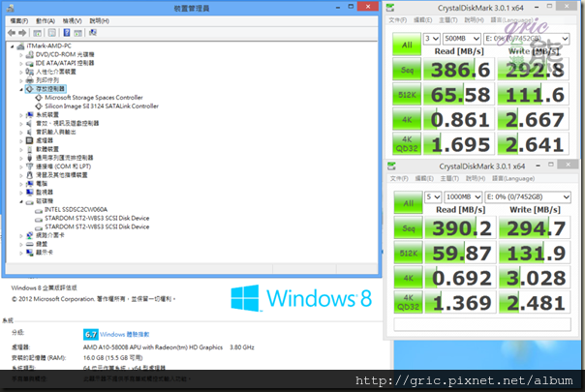Click the 390.2 sequential read result

tap(461, 227)
